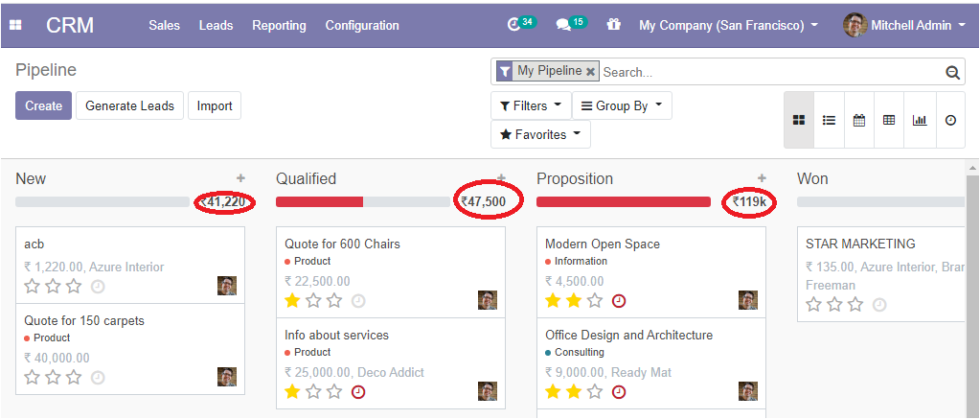
Task: Expand the Group By dropdown
Action: pyautogui.click(x=622, y=105)
